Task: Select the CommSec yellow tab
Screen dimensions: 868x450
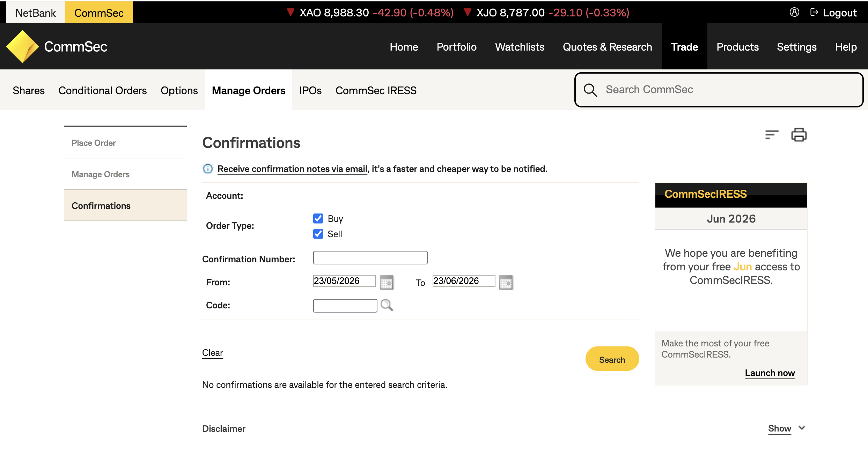Action: (99, 13)
